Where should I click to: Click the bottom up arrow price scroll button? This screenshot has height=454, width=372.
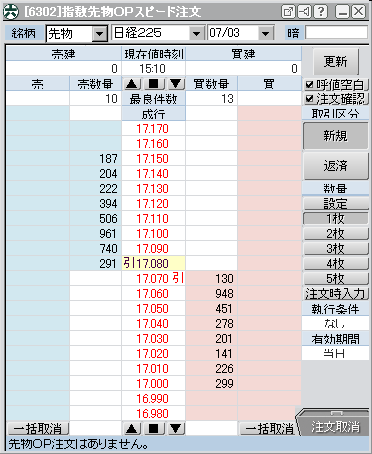coord(132,428)
